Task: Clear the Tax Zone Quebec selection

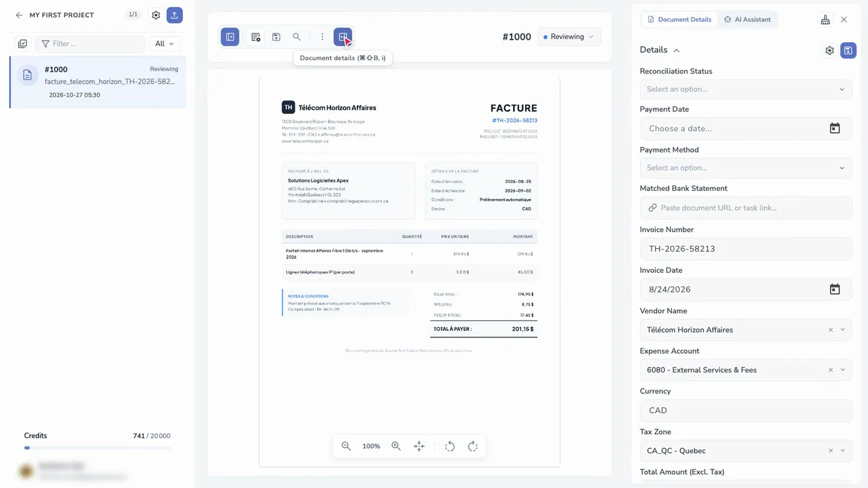Action: pyautogui.click(x=831, y=451)
